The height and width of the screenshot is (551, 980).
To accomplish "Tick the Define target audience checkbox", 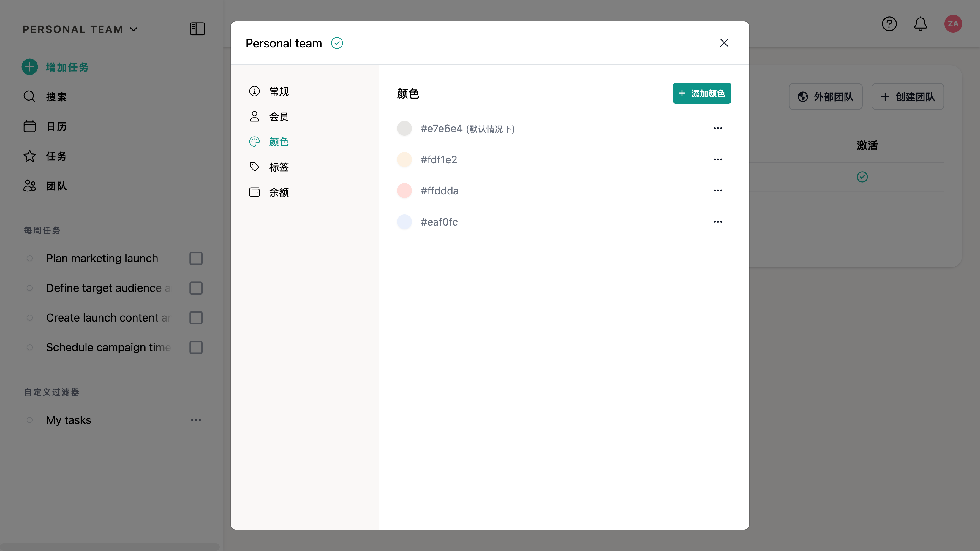I will point(196,288).
